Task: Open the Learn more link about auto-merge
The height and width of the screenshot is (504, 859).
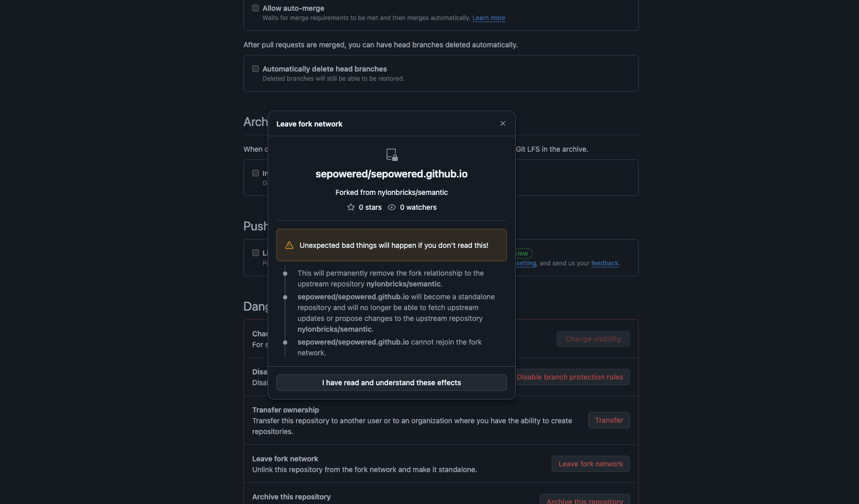Action: (488, 17)
